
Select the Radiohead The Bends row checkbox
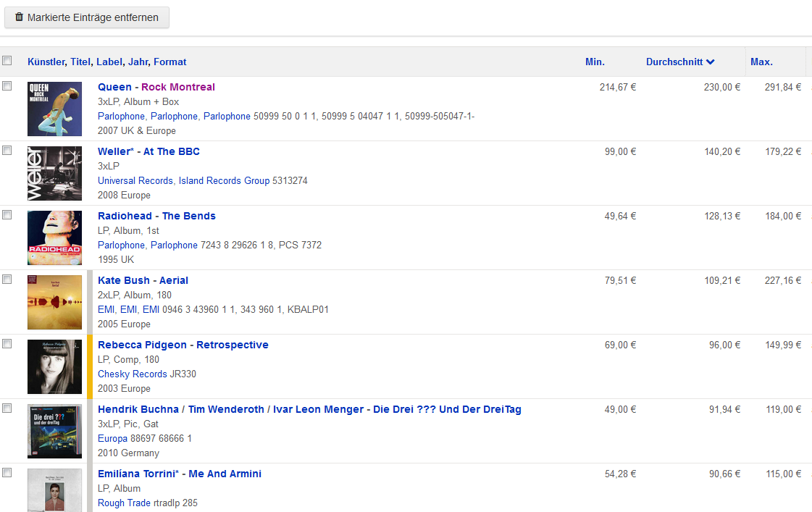(x=7, y=215)
